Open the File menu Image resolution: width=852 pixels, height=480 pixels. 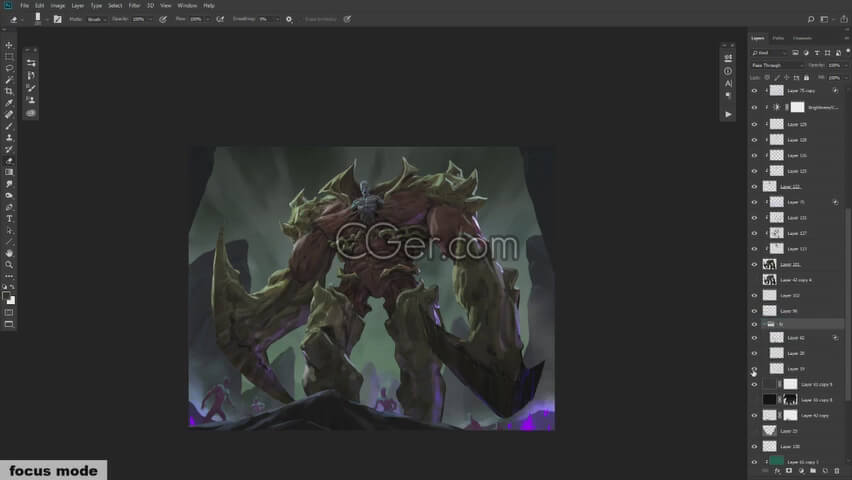[x=24, y=5]
